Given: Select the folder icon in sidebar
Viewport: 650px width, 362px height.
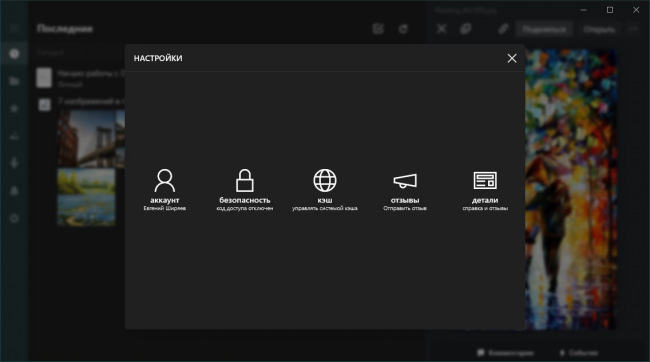Looking at the screenshot, I should coord(14,81).
